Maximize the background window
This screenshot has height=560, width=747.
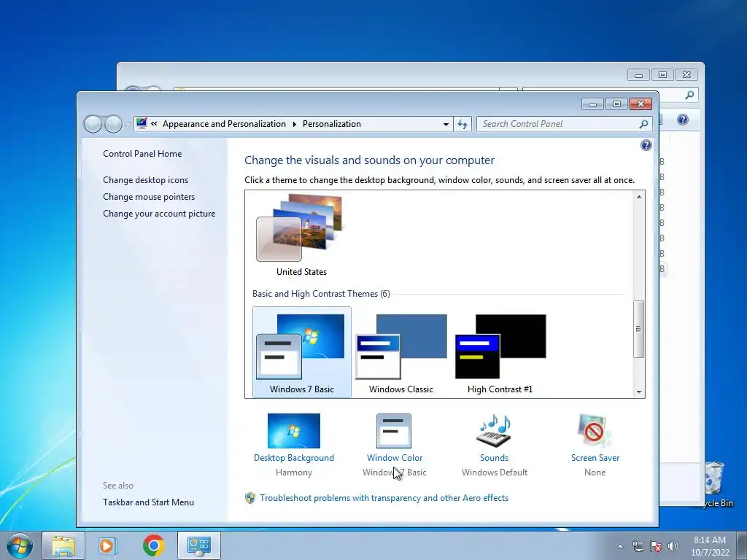pyautogui.click(x=662, y=75)
